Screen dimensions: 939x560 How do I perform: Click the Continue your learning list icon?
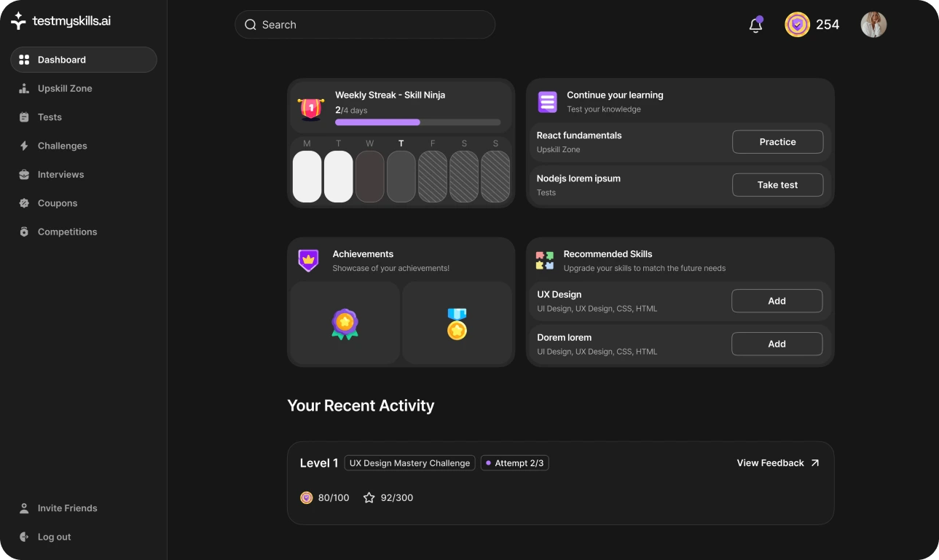[547, 102]
